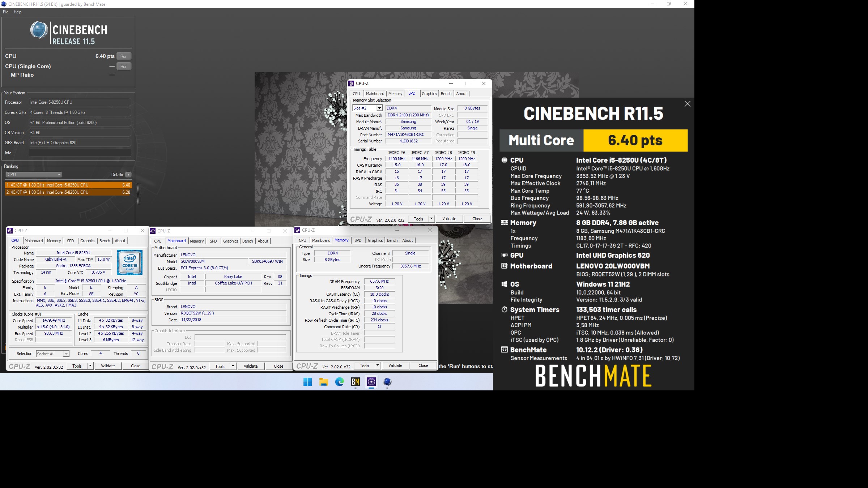Click Tools button in Memory window
The width and height of the screenshot is (868, 488).
click(x=365, y=365)
